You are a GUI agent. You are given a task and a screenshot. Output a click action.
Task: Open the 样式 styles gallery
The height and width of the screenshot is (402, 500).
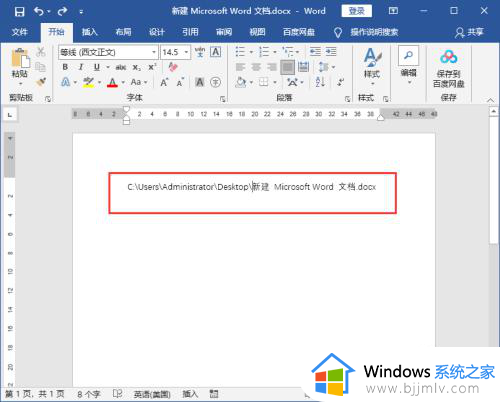point(372,67)
